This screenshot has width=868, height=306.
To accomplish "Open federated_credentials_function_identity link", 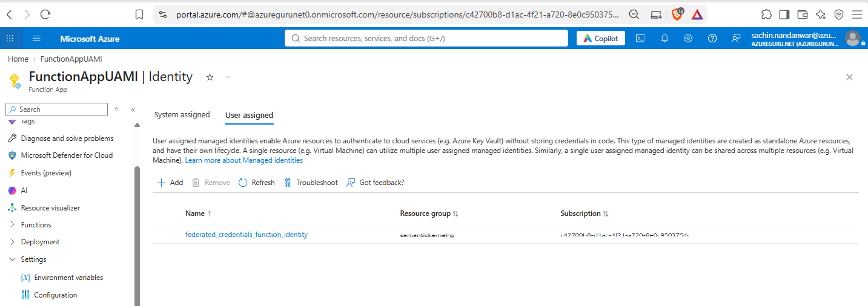I will point(247,235).
